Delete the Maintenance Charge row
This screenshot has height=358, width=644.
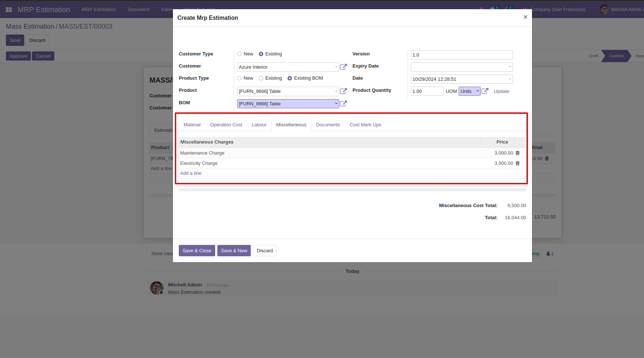tap(518, 153)
